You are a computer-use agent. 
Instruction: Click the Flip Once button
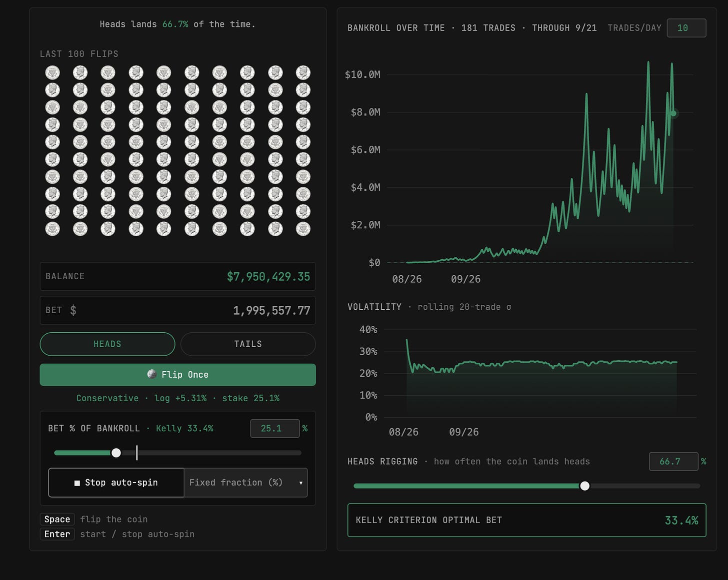tap(177, 375)
